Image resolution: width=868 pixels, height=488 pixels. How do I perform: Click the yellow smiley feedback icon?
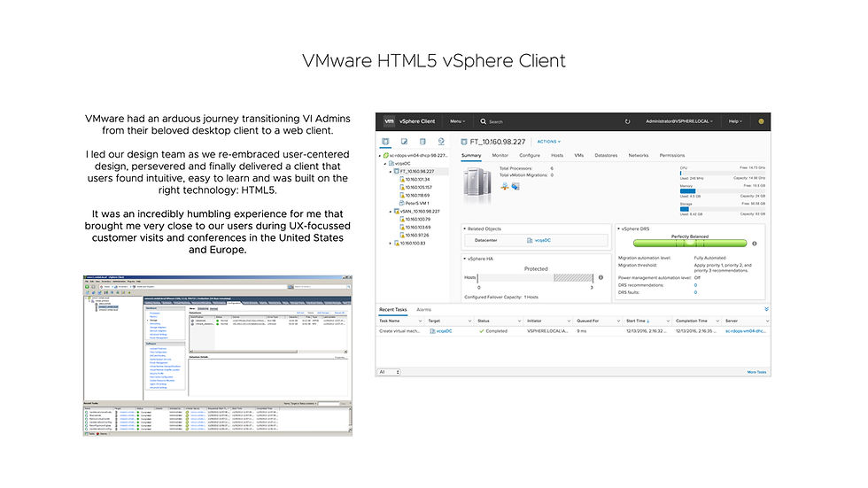(x=761, y=121)
